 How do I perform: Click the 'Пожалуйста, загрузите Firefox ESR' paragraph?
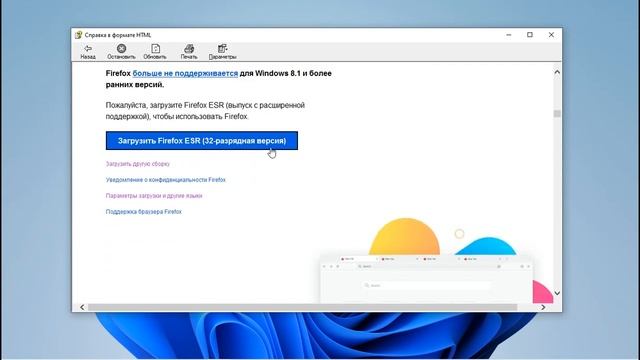205,111
